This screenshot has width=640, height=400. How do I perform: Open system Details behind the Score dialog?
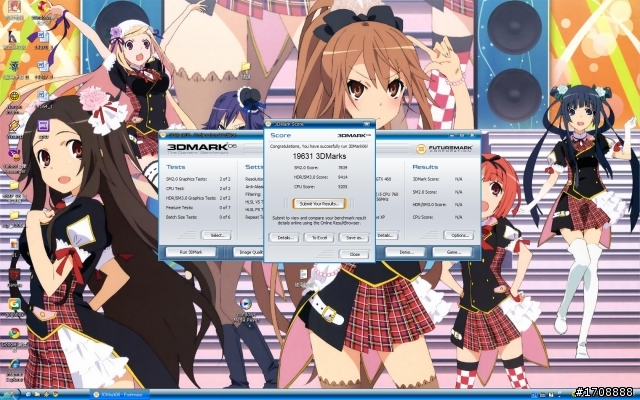387,235
